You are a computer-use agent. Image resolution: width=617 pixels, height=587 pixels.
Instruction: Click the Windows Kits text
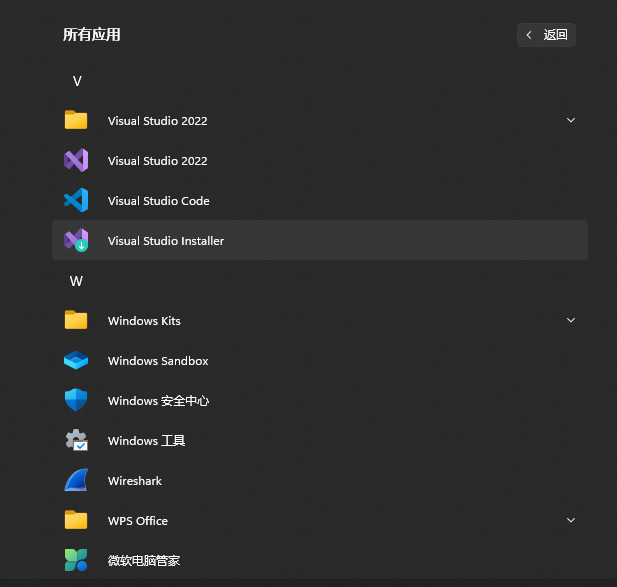(144, 321)
